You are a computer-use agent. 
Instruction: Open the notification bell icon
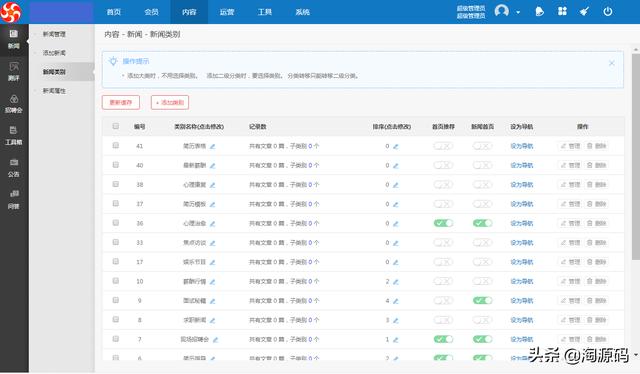coord(540,11)
